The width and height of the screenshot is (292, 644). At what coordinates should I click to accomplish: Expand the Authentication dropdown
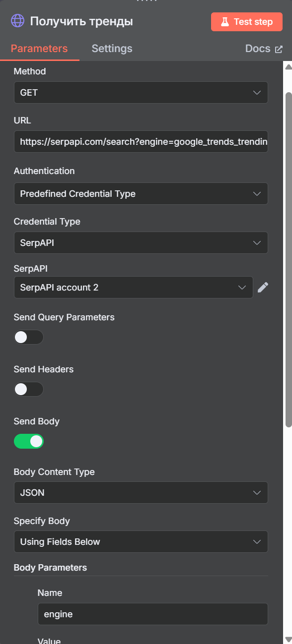141,194
